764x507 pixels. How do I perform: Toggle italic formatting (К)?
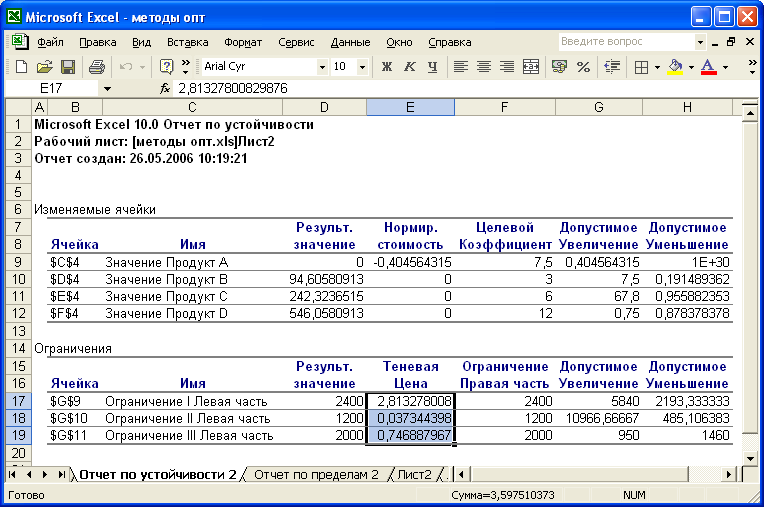pos(410,67)
